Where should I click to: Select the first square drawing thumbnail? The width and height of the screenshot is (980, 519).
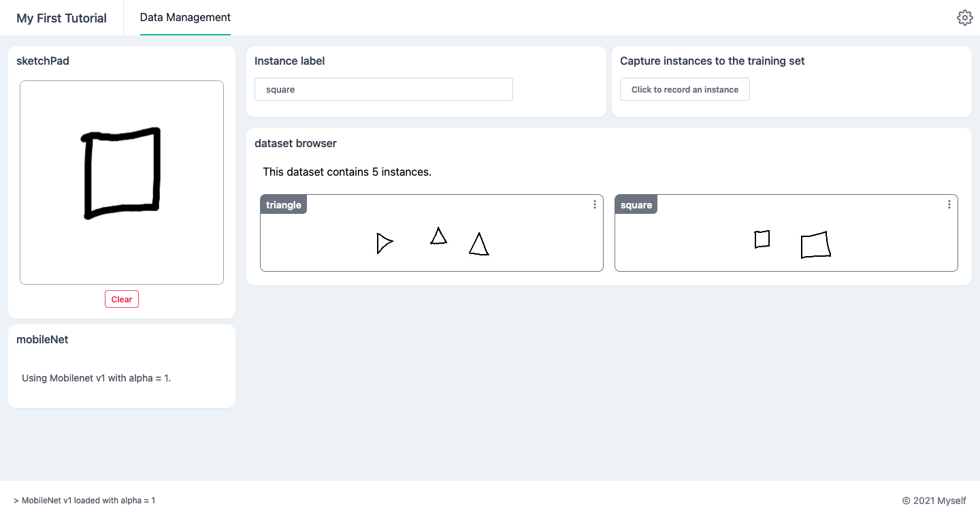[x=761, y=239]
